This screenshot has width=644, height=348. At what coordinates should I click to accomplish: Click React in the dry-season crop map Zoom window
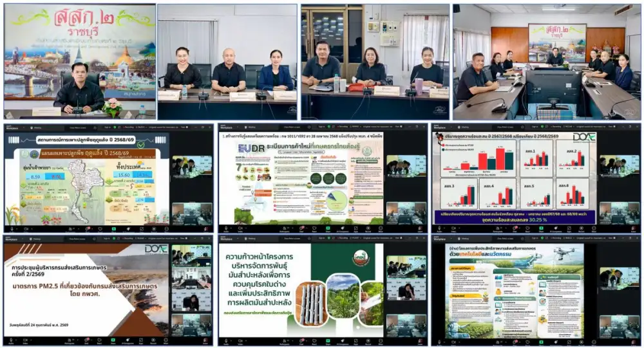(x=100, y=228)
